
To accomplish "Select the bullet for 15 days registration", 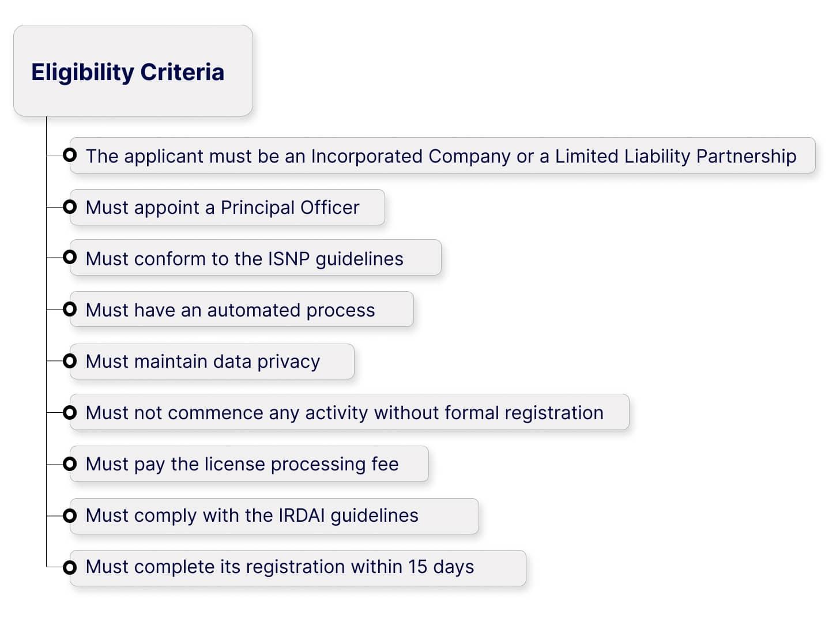I will [x=70, y=567].
